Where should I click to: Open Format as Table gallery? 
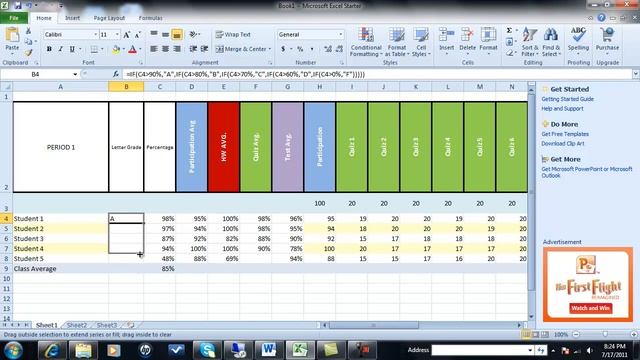(396, 42)
